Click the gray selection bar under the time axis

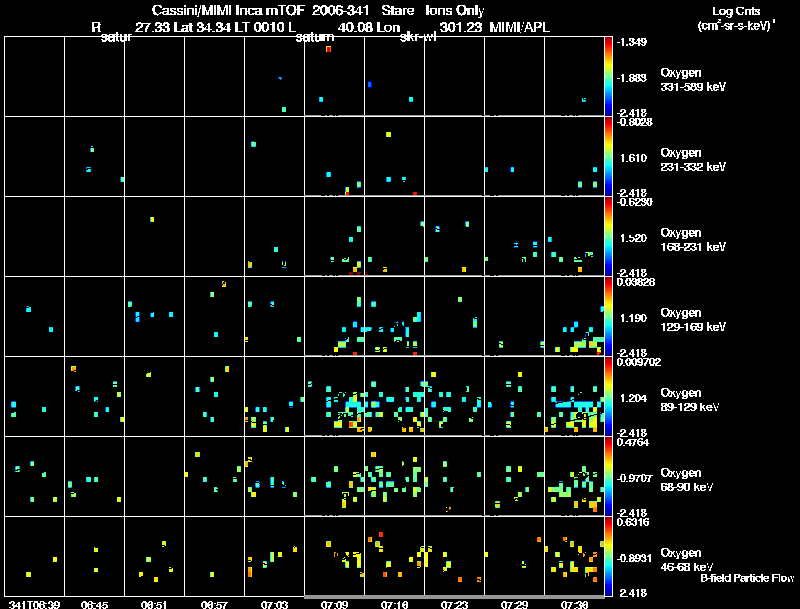pos(454,597)
